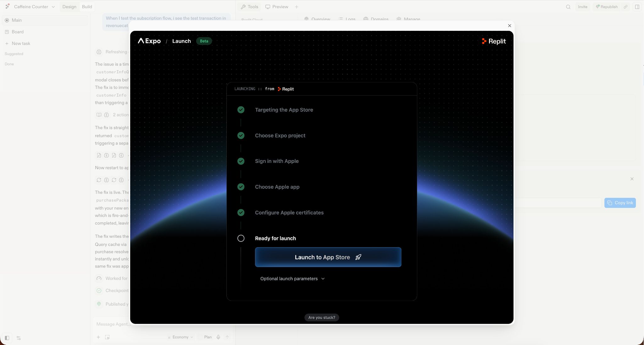Select Main in the sidebar

tap(45, 20)
